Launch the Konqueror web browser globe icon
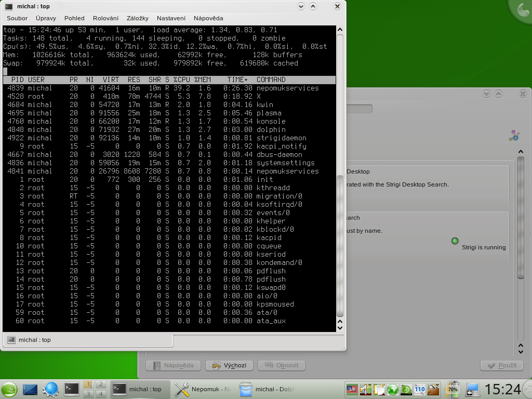Image resolution: width=532 pixels, height=399 pixels. coord(51,389)
